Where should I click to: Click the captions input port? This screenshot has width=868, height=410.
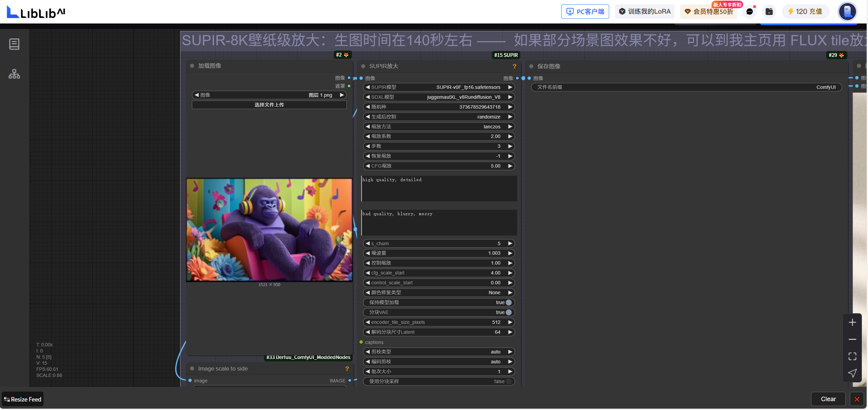pos(361,342)
